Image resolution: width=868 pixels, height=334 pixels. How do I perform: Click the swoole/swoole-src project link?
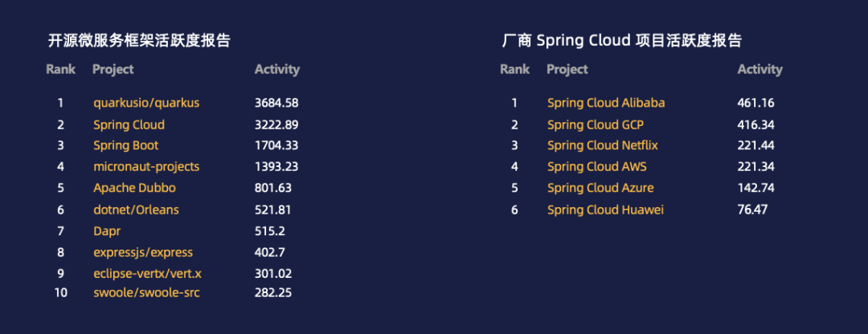[146, 292]
